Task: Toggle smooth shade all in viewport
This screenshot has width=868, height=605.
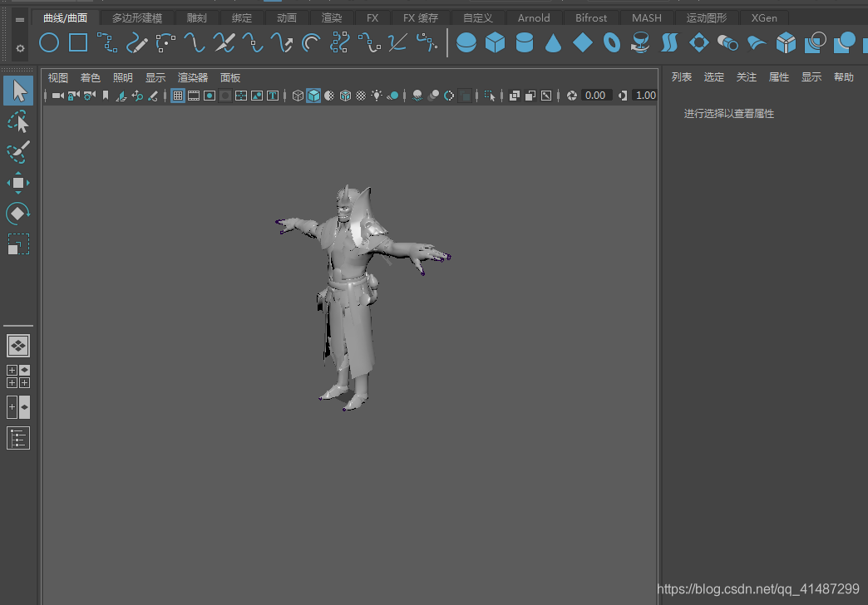Action: point(313,96)
